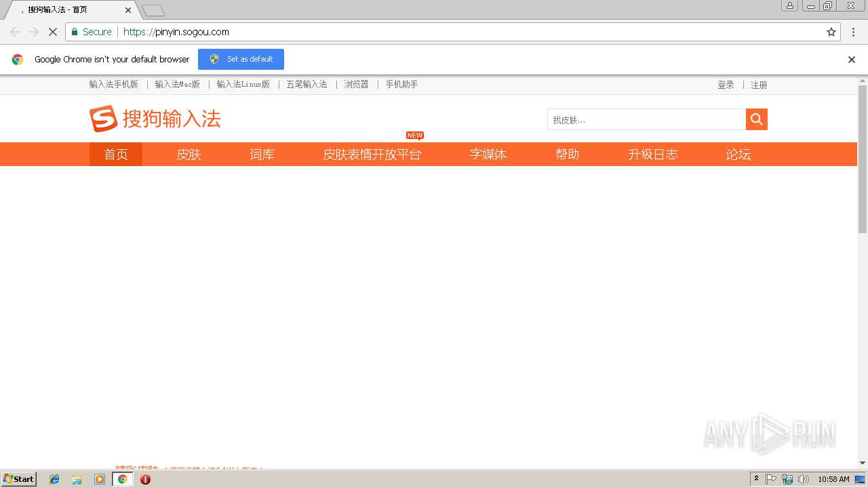This screenshot has width=868, height=488.
Task: Open the 帮助 navigation tab
Action: [x=568, y=155]
